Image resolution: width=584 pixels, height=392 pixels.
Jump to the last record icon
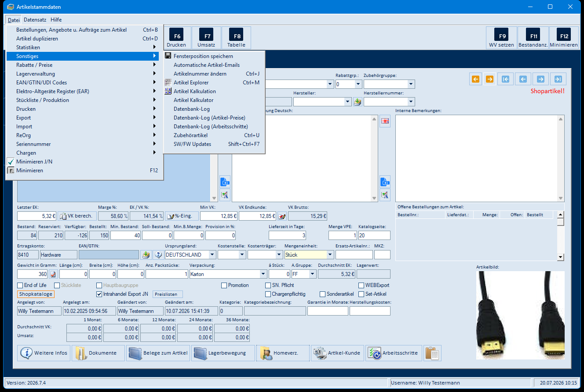(558, 79)
